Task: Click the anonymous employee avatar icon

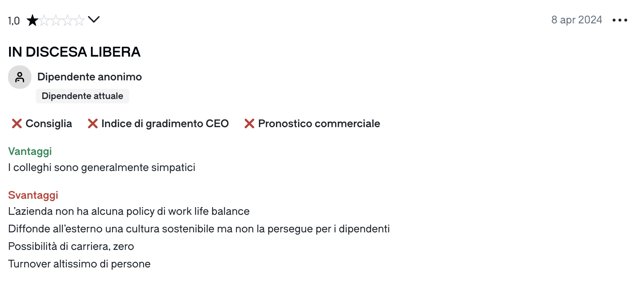Action: coord(20,77)
